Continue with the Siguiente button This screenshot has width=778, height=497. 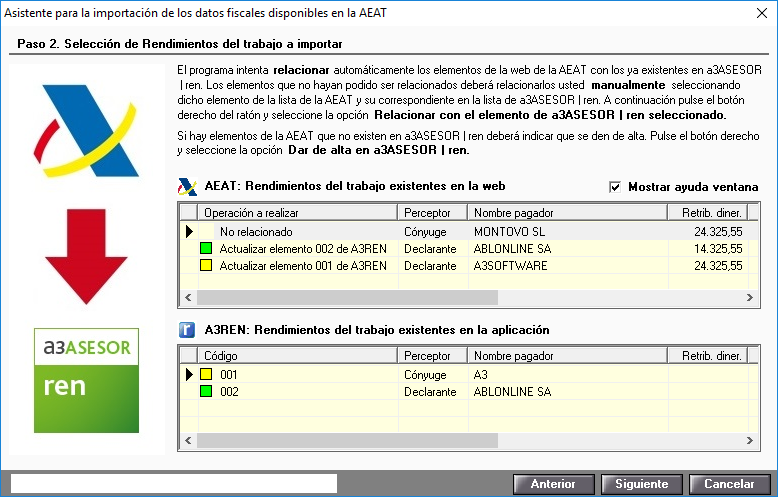(642, 484)
